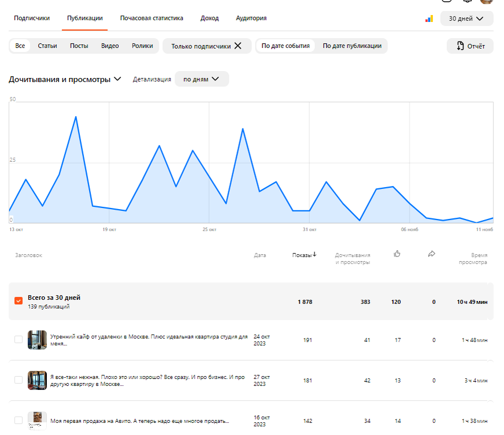The height and width of the screenshot is (435, 504).
Task: Select 'По дате события' option
Action: point(286,46)
